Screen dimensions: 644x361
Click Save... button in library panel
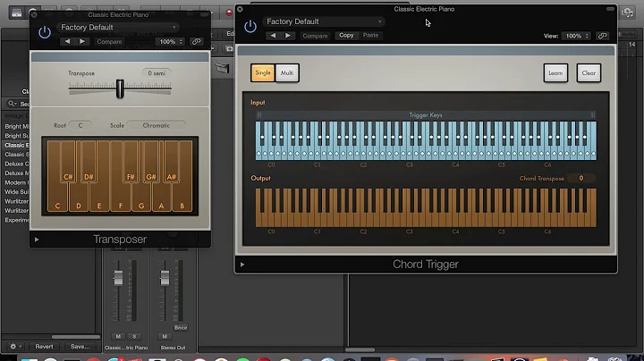pos(80,347)
